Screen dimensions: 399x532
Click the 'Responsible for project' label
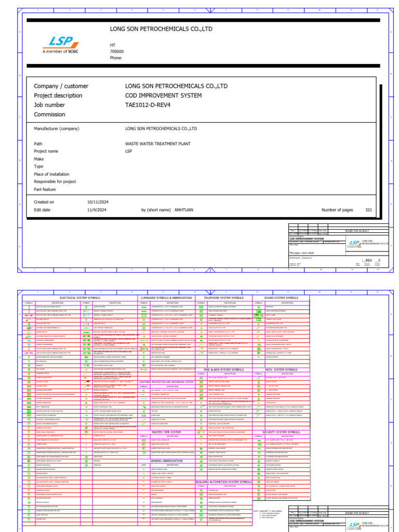click(x=55, y=182)
